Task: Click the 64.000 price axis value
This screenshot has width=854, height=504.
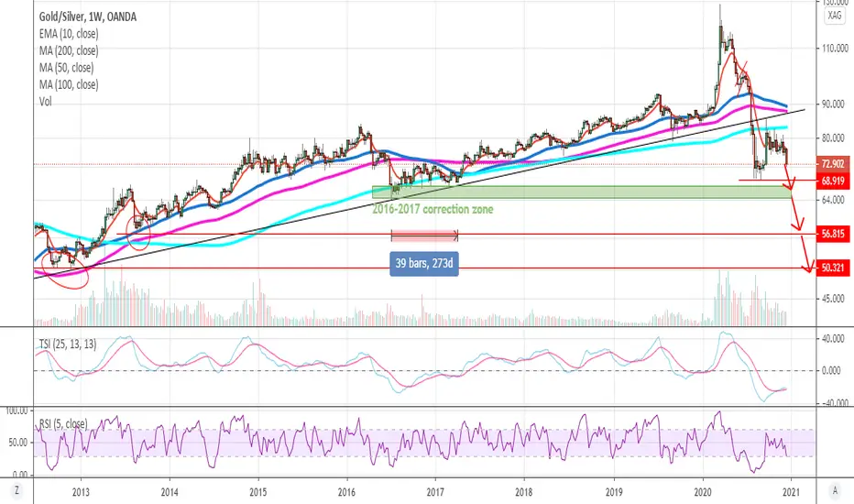Action: pyautogui.click(x=835, y=200)
